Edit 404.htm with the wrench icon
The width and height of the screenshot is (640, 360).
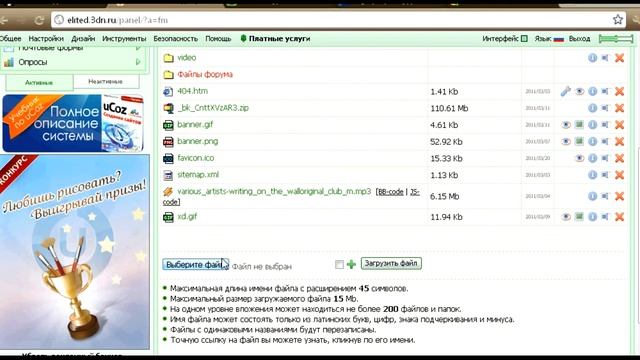565,91
